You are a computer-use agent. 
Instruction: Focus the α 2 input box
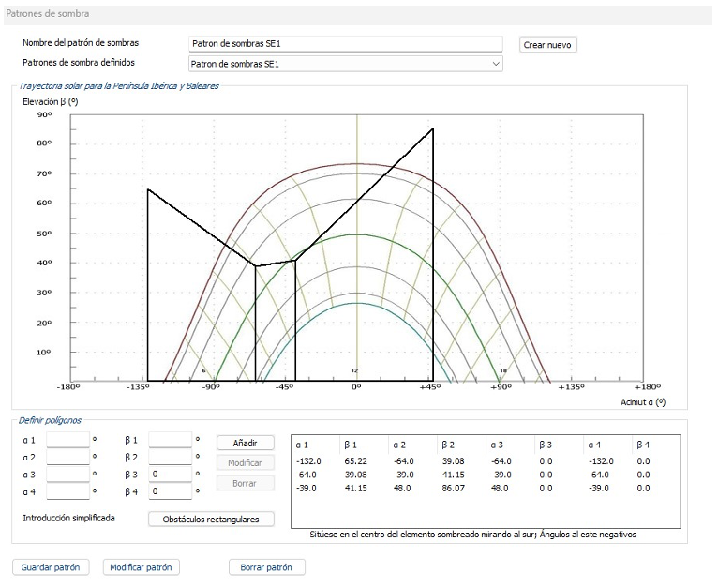(67, 457)
